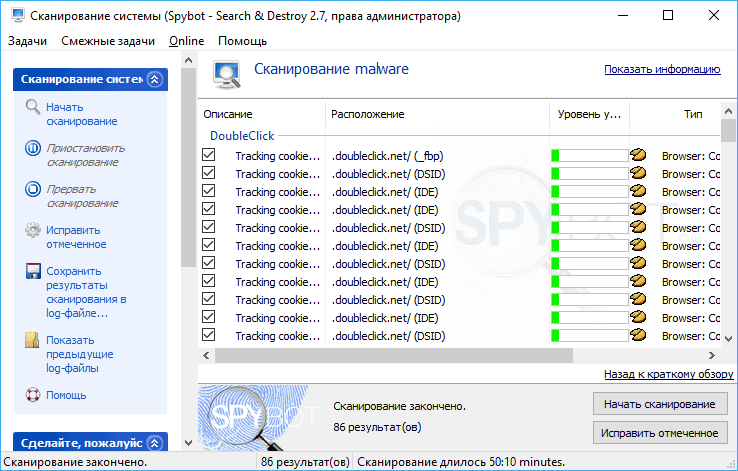Toggle the checkbox of the (_fbp) tracking cookie
The height and width of the screenshot is (471, 738).
[x=209, y=155]
